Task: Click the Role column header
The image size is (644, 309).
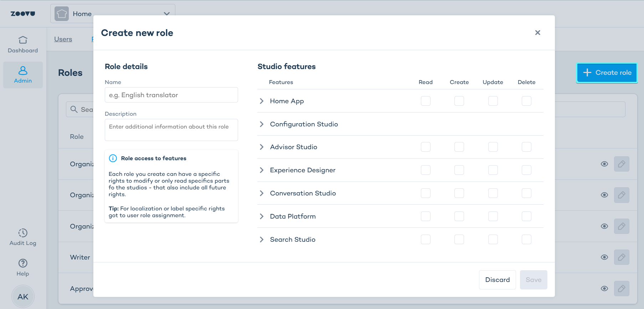Action: pyautogui.click(x=77, y=137)
